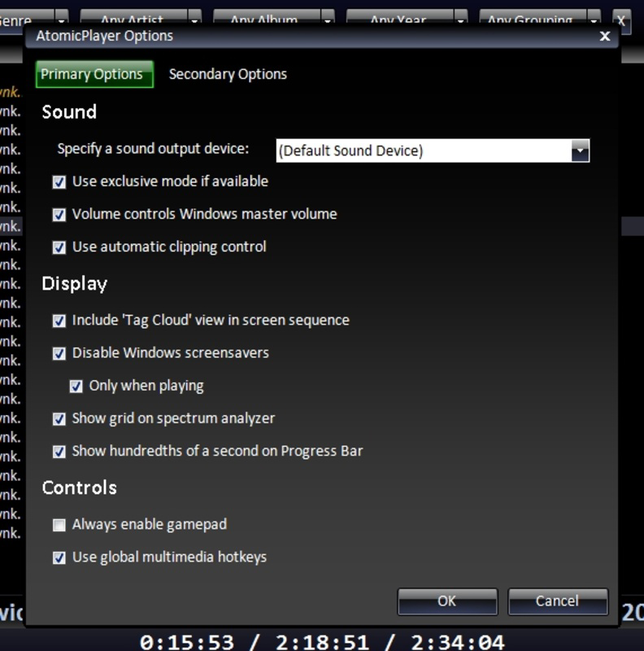644x651 pixels.
Task: Click the (Default Sound Device) field text
Action: 350,151
